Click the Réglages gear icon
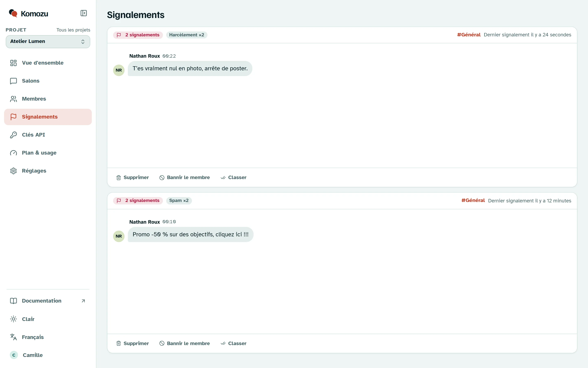This screenshot has height=368, width=588. (13, 171)
